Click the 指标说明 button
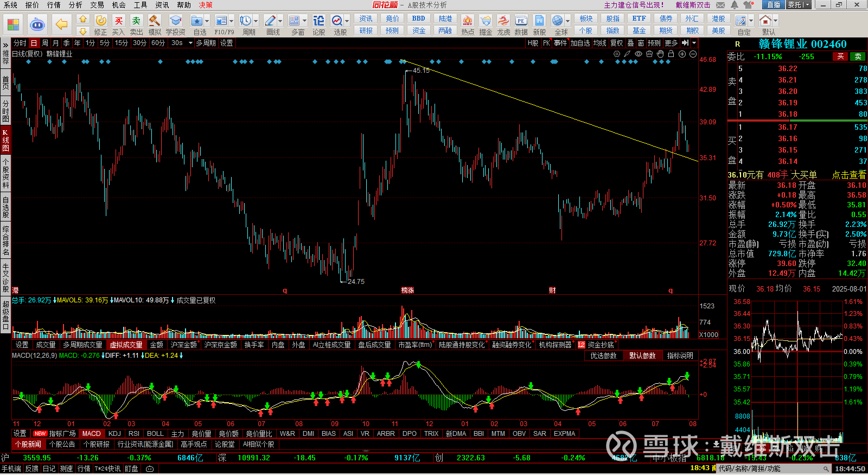Screen dimensions: 868x475 point(680,356)
